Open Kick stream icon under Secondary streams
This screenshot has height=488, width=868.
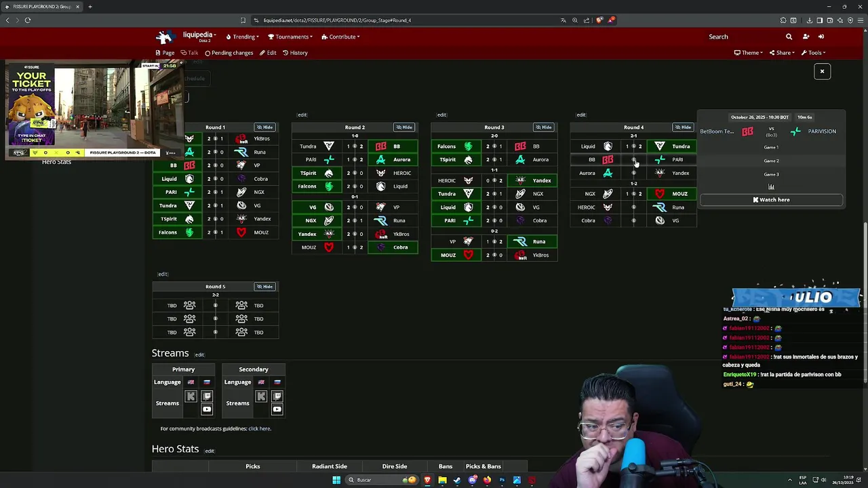261,396
